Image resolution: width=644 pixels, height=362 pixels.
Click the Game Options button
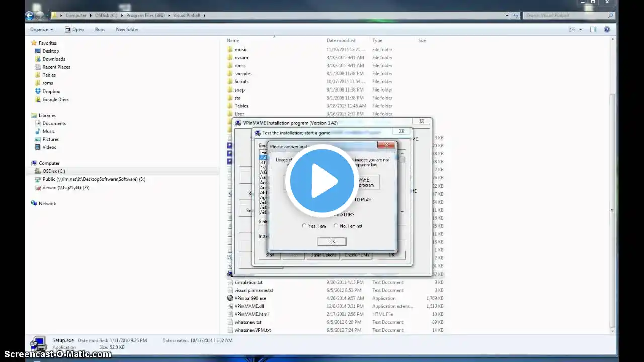[323, 255]
